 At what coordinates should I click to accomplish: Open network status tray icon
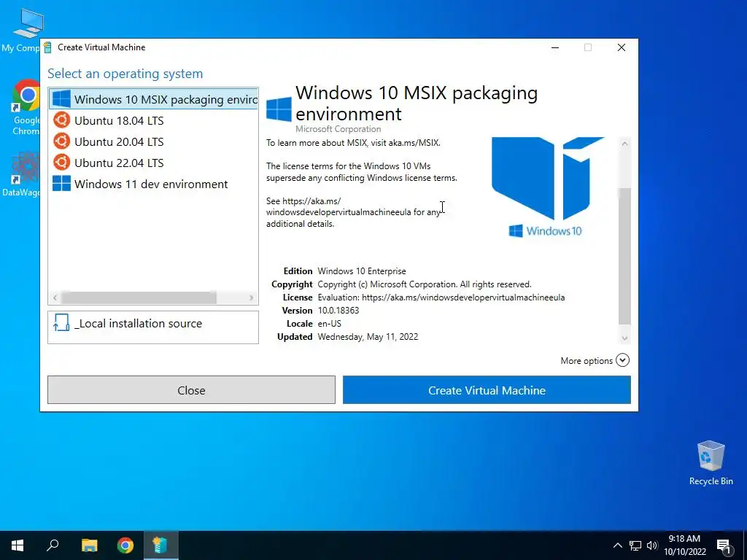pyautogui.click(x=635, y=545)
